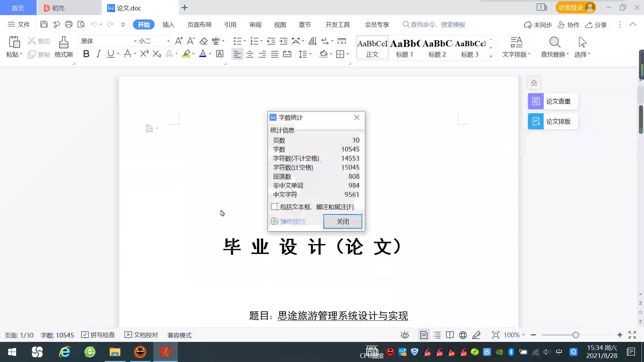Open the font name dropdown showing 黑体
This screenshot has width=644, height=362.
[x=135, y=41]
